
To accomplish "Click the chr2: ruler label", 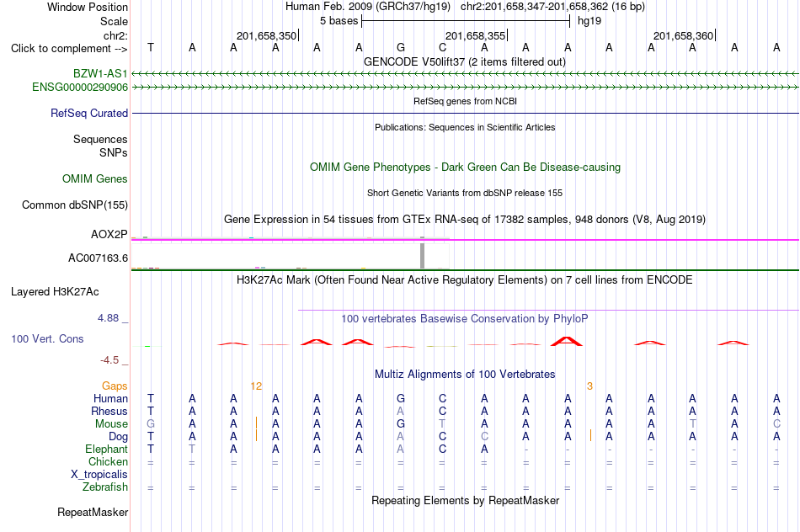I will 115,35.
